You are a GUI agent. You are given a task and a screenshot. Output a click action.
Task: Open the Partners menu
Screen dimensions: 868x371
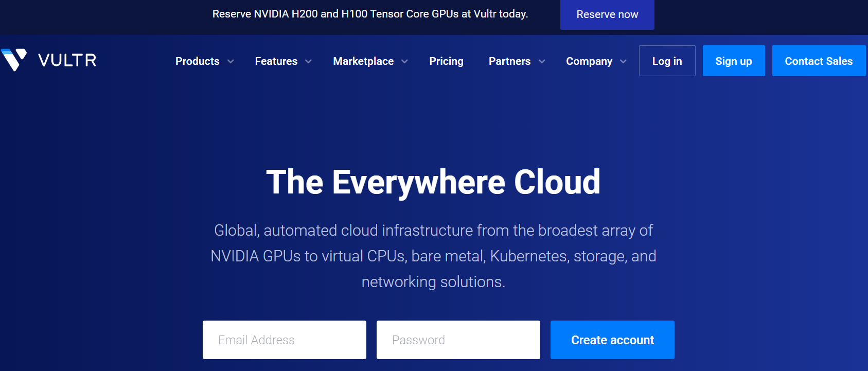coord(510,61)
